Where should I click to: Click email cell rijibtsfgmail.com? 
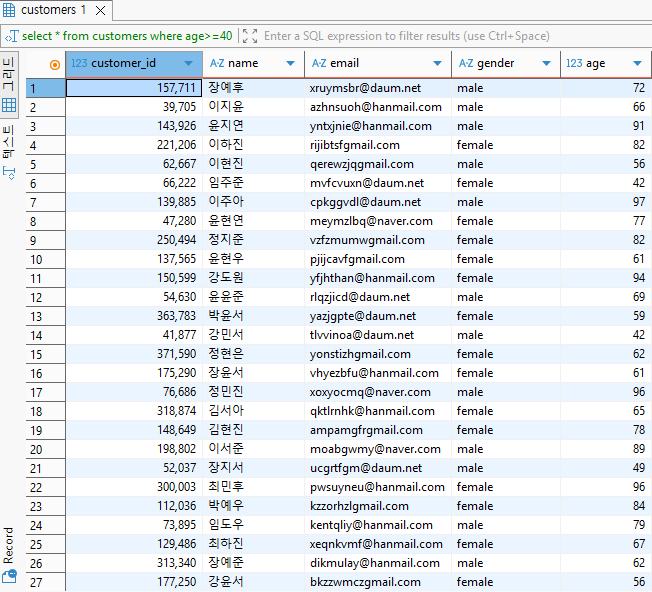coord(378,145)
